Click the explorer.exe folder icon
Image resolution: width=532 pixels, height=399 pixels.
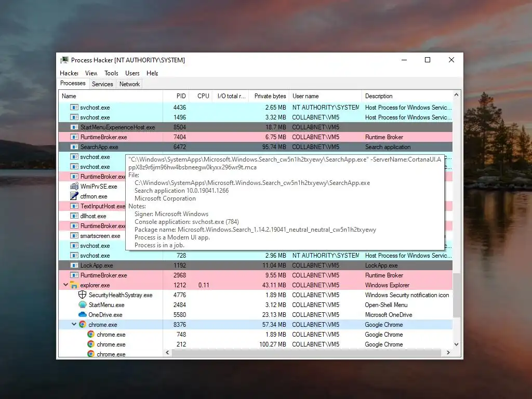pos(74,285)
